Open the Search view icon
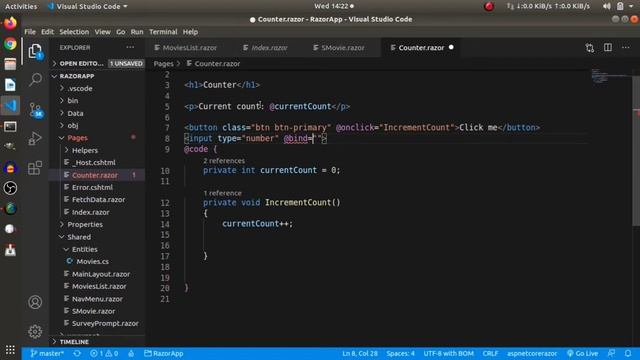 pos(35,79)
